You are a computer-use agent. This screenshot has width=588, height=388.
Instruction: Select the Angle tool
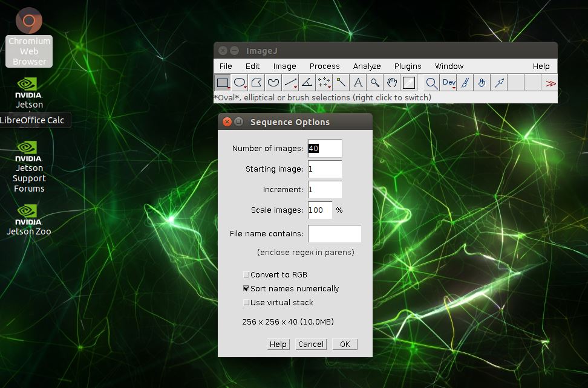[x=307, y=83]
